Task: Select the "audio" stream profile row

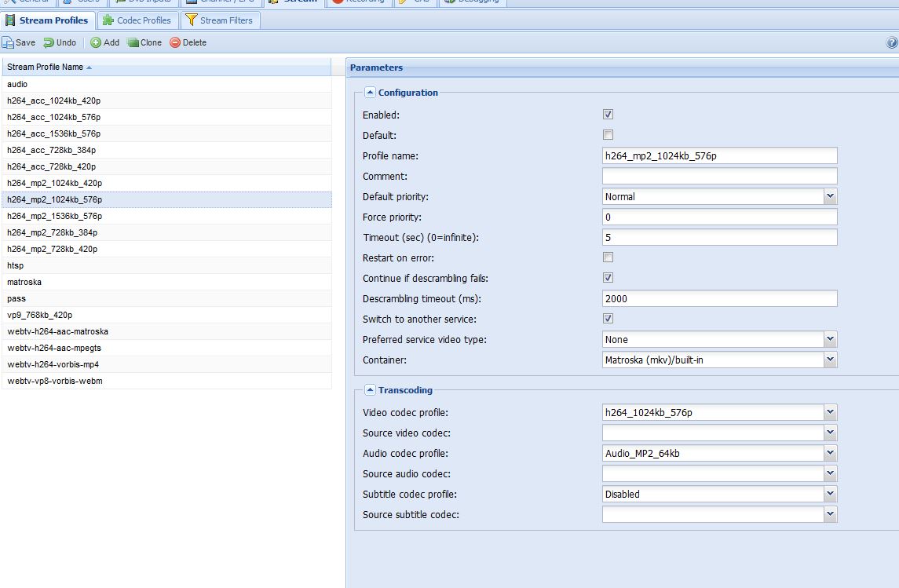Action: pos(166,84)
